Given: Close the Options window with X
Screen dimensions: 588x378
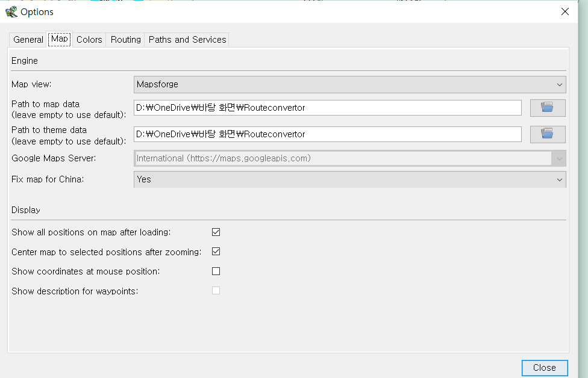Looking at the screenshot, I should tap(565, 11).
